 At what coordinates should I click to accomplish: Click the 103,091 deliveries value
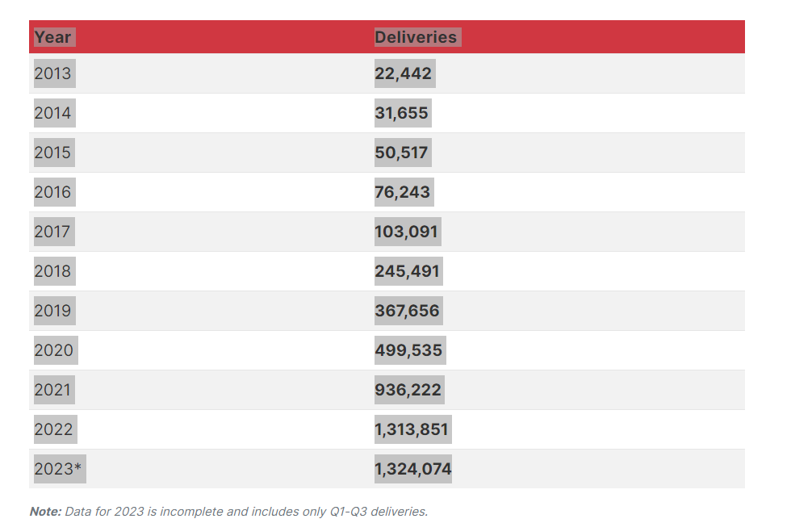[408, 232]
